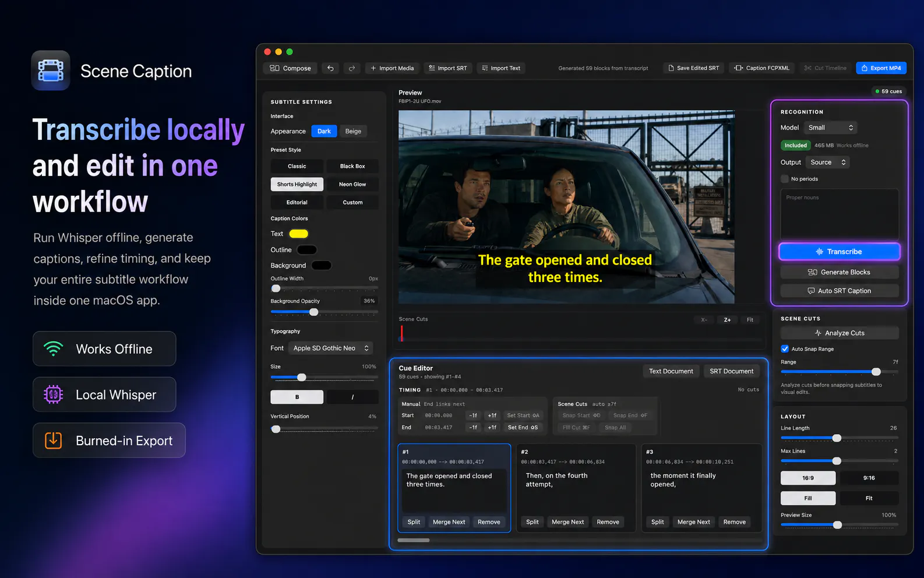924x578 pixels.
Task: Switch to the SRT Document tab
Action: [x=732, y=371]
